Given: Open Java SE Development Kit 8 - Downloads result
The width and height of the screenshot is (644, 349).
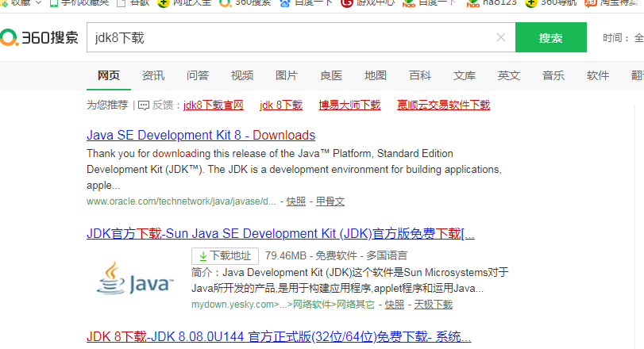Looking at the screenshot, I should (x=201, y=136).
